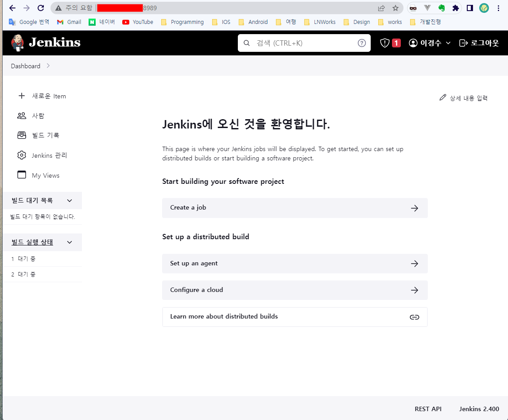
Task: Click Set up an agent
Action: 295,264
